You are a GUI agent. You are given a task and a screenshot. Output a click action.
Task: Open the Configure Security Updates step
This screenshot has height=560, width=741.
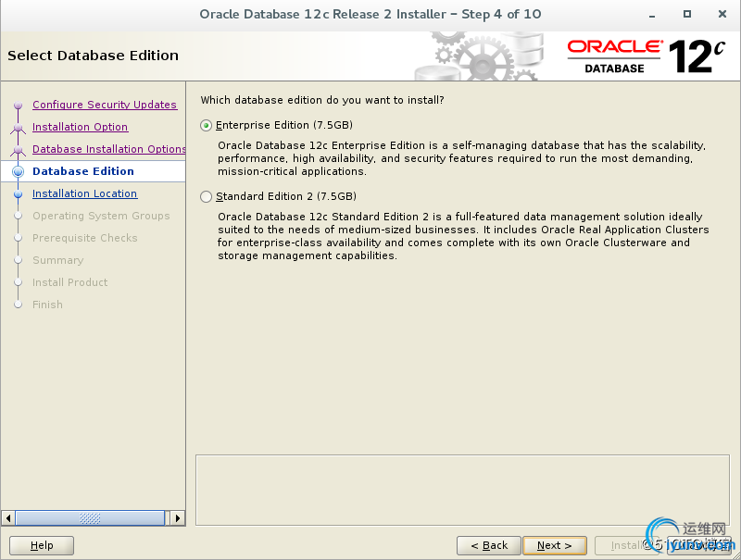(x=105, y=105)
